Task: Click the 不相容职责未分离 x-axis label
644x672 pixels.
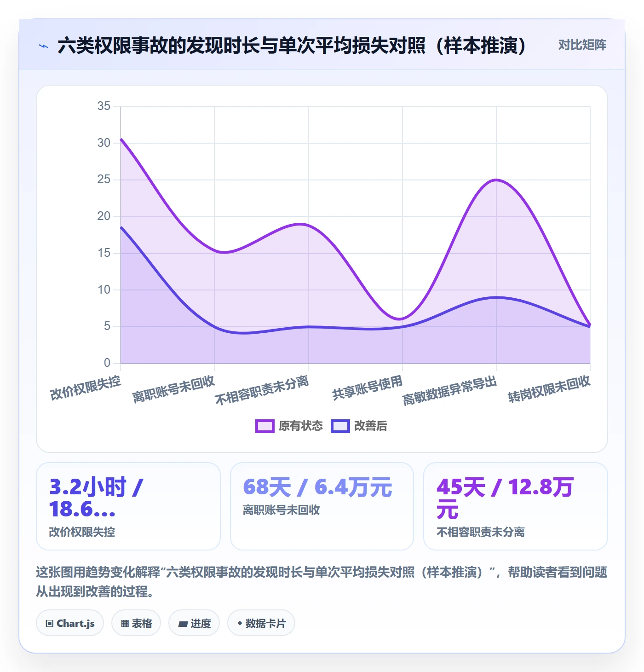Action: pyautogui.click(x=262, y=390)
